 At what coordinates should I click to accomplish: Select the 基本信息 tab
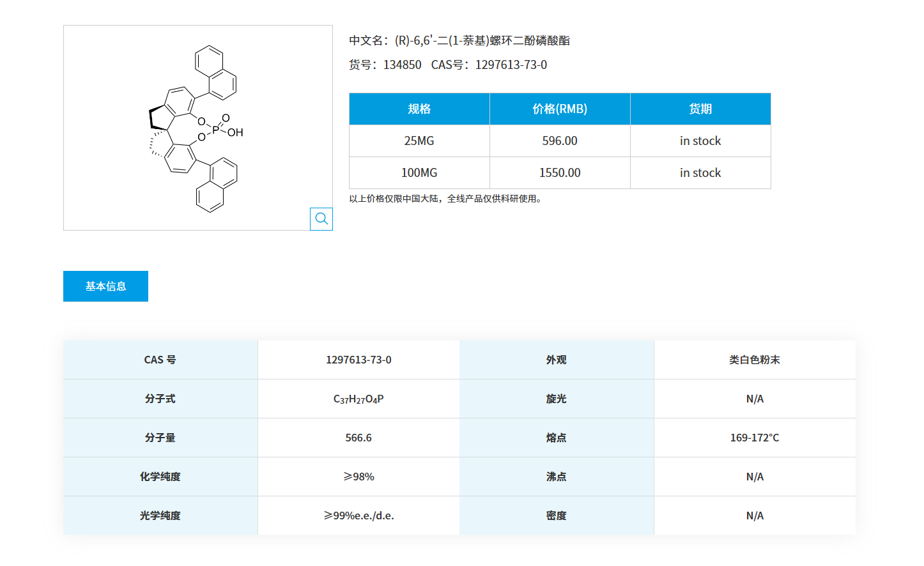click(105, 286)
